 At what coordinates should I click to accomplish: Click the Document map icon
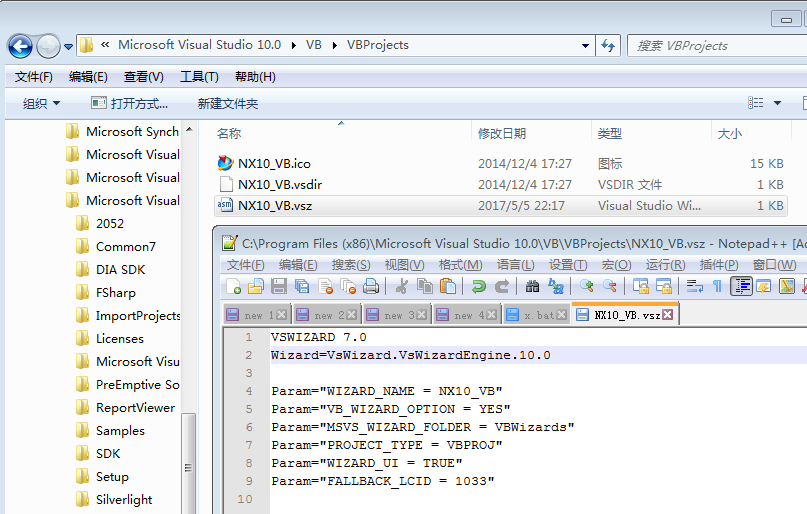point(787,286)
